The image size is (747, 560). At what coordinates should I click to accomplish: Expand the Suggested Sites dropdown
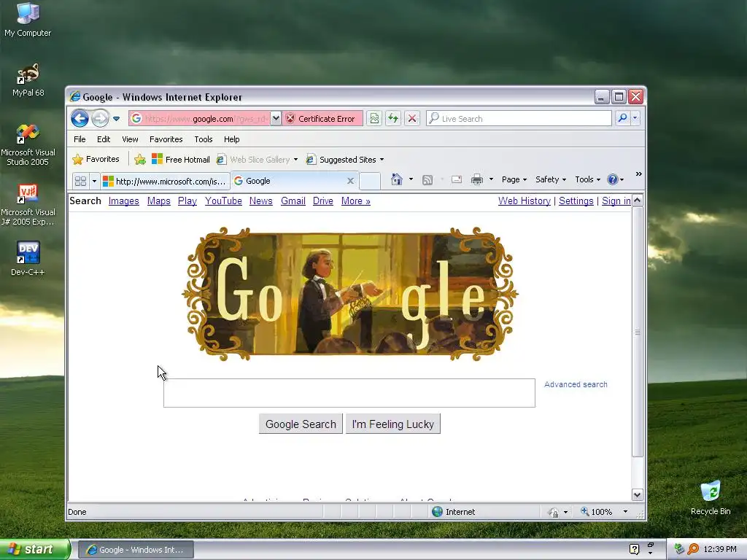(382, 160)
